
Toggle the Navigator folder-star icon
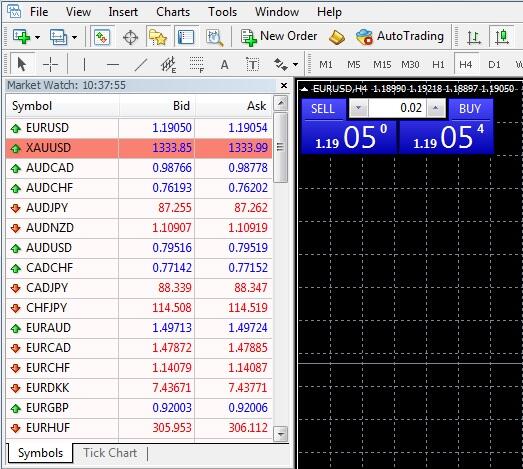point(158,37)
